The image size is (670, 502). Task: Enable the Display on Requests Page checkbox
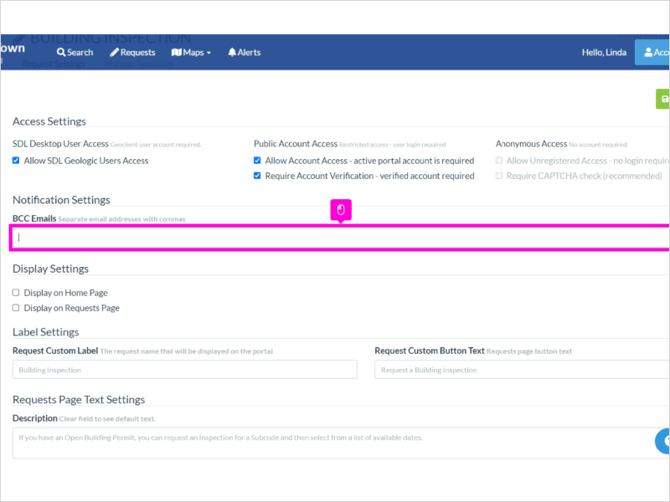click(x=16, y=308)
